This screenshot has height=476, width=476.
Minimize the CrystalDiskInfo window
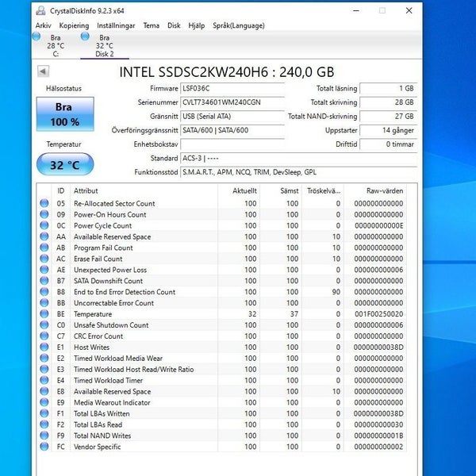pyautogui.click(x=356, y=10)
